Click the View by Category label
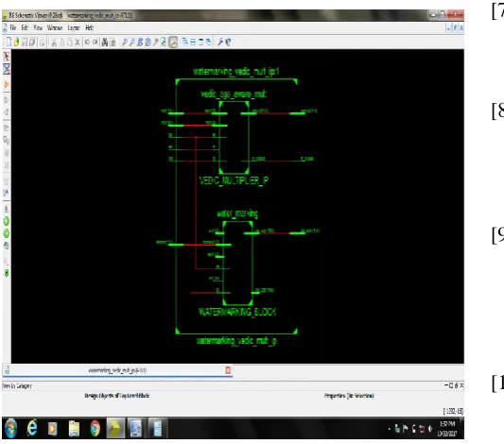The height and width of the screenshot is (444, 504). [x=17, y=385]
